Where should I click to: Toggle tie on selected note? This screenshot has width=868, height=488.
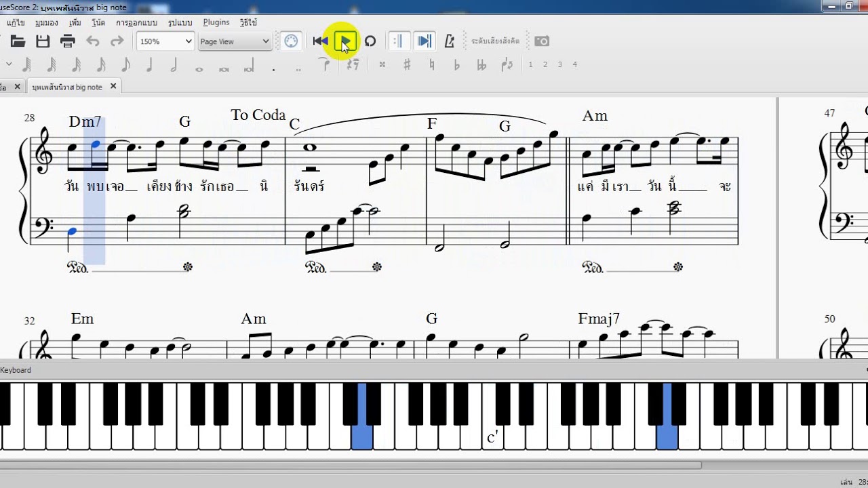325,64
